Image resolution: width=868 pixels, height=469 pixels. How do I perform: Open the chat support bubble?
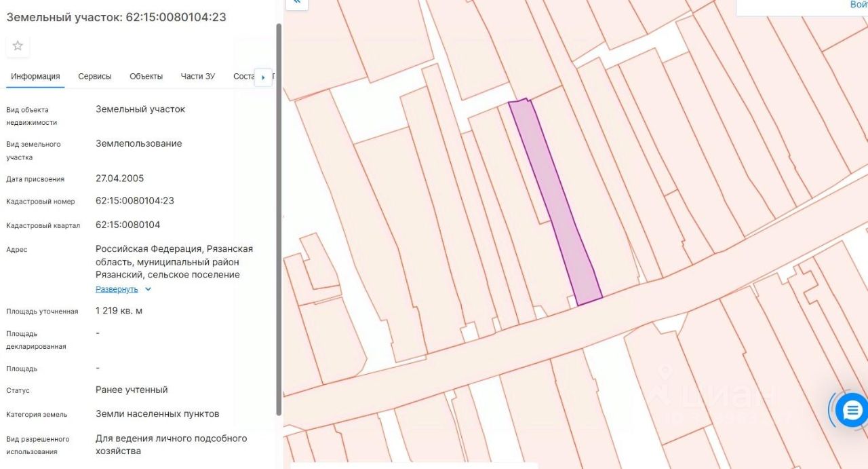[x=852, y=410]
